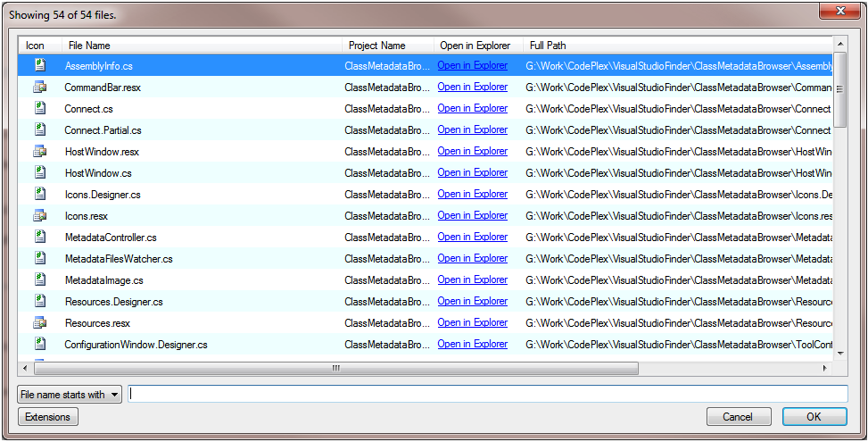Click Open in Explorer for HostWindow.cs
Viewport: 868px width, 442px height.
tap(472, 173)
